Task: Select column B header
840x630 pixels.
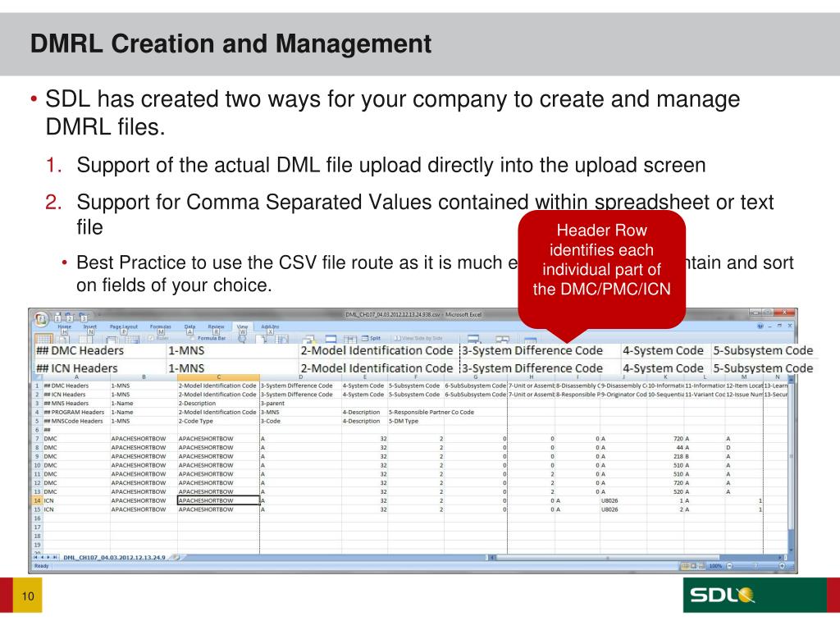Action: (144, 377)
